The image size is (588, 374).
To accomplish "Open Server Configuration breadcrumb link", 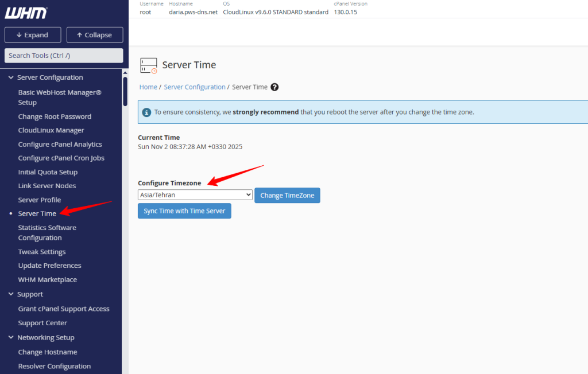I will click(x=195, y=87).
